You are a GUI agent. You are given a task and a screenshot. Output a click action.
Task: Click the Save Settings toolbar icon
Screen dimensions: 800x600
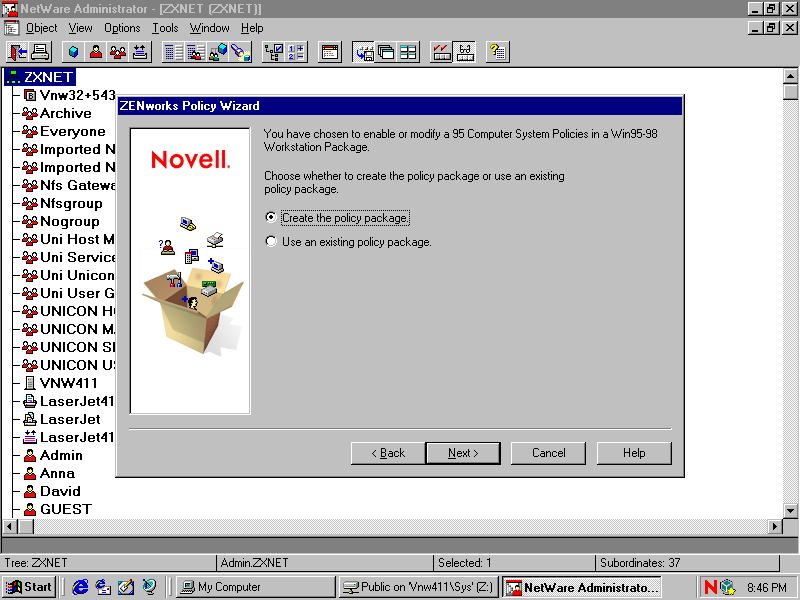tap(363, 52)
